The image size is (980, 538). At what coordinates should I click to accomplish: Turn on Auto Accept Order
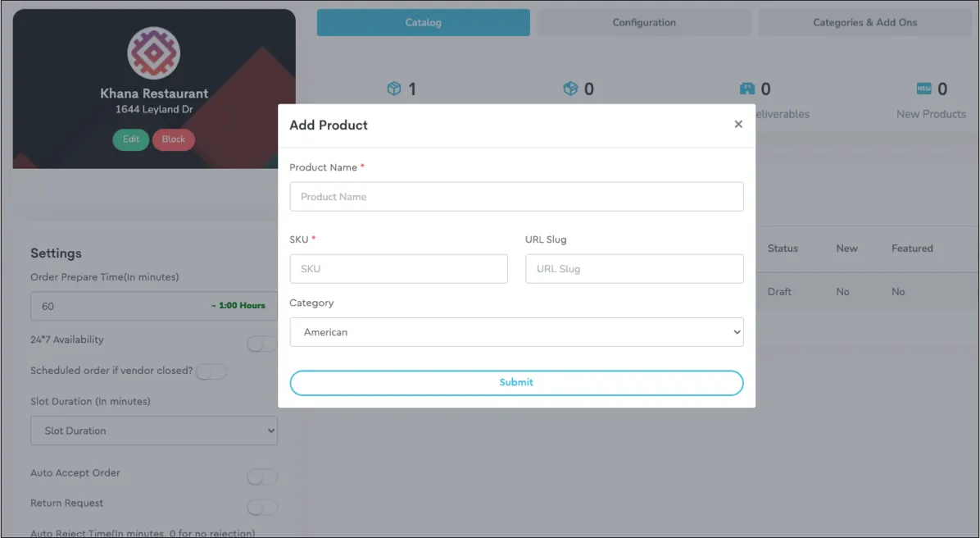[x=261, y=476]
